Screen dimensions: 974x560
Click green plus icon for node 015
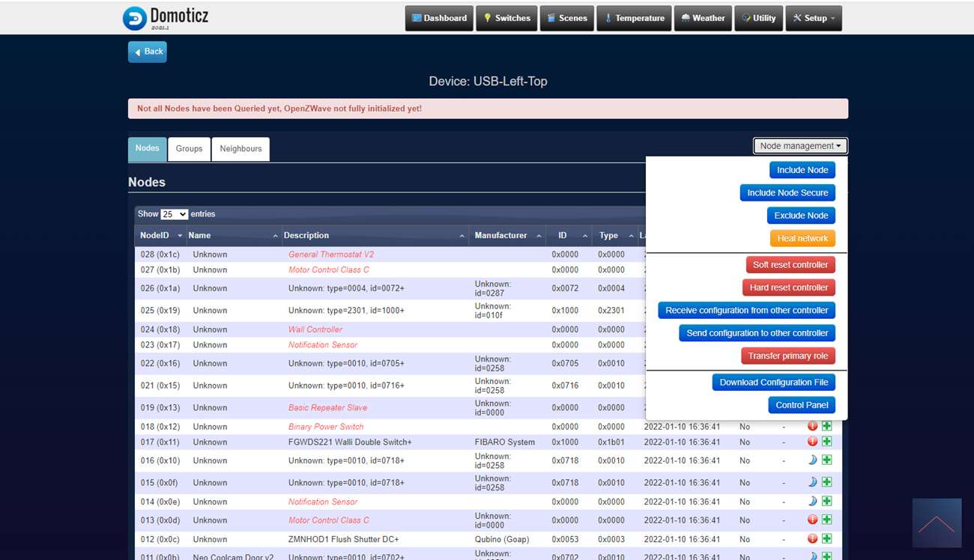(826, 483)
